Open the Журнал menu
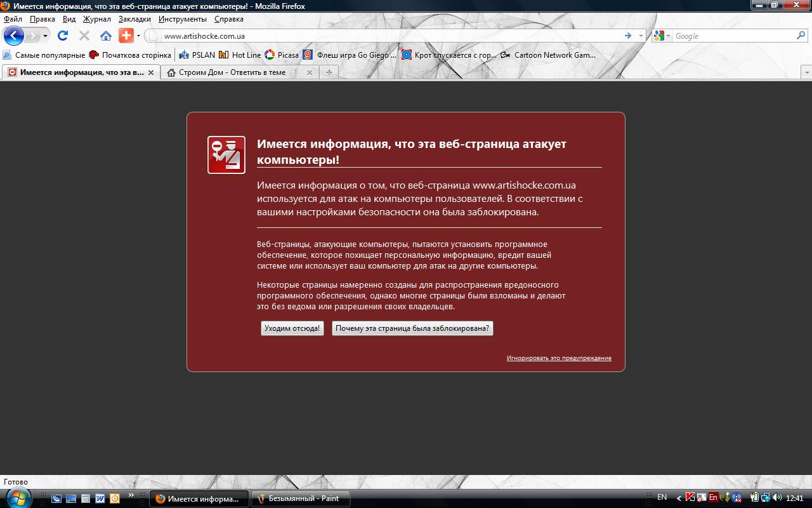812x508 pixels. [97, 19]
